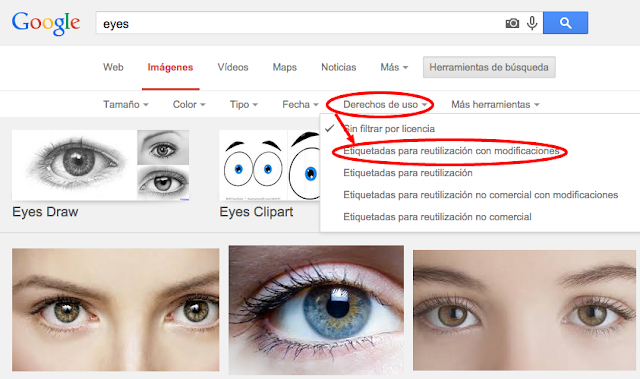
Task: Click the Google logo
Action: [x=46, y=23]
